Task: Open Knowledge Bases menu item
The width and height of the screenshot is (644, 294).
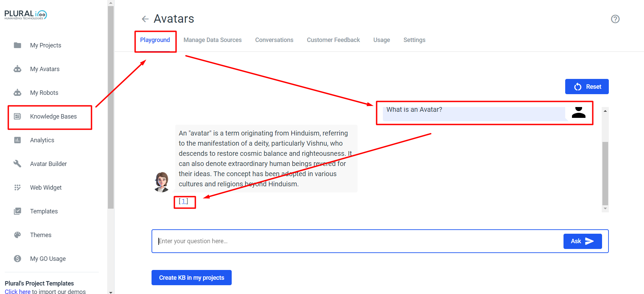Action: pos(53,117)
